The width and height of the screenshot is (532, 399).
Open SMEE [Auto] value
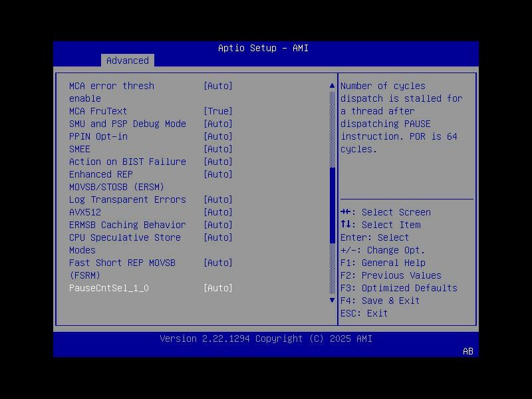[218, 149]
